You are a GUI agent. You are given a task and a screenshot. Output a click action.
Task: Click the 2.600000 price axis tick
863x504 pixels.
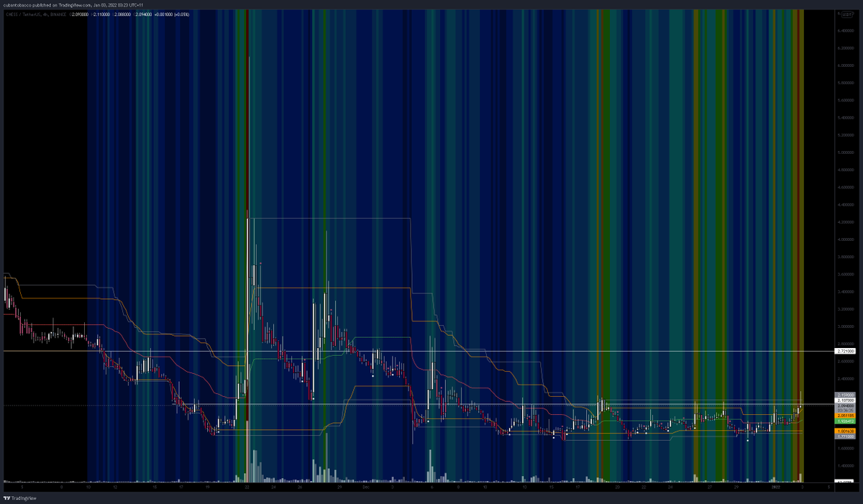click(846, 361)
